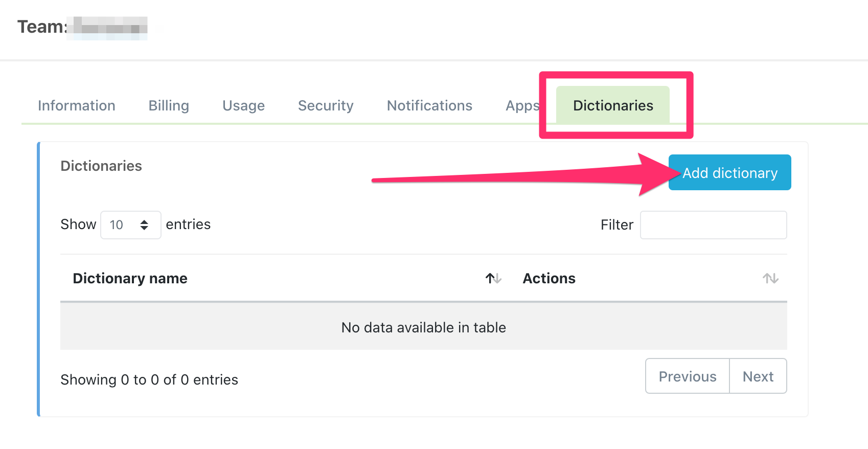Go to the Usage tab

[243, 105]
